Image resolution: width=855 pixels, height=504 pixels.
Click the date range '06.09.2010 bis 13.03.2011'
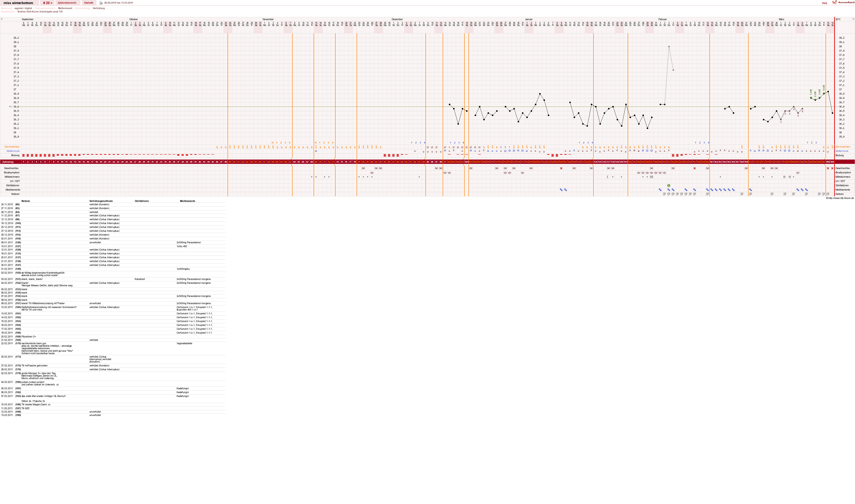(x=119, y=3)
